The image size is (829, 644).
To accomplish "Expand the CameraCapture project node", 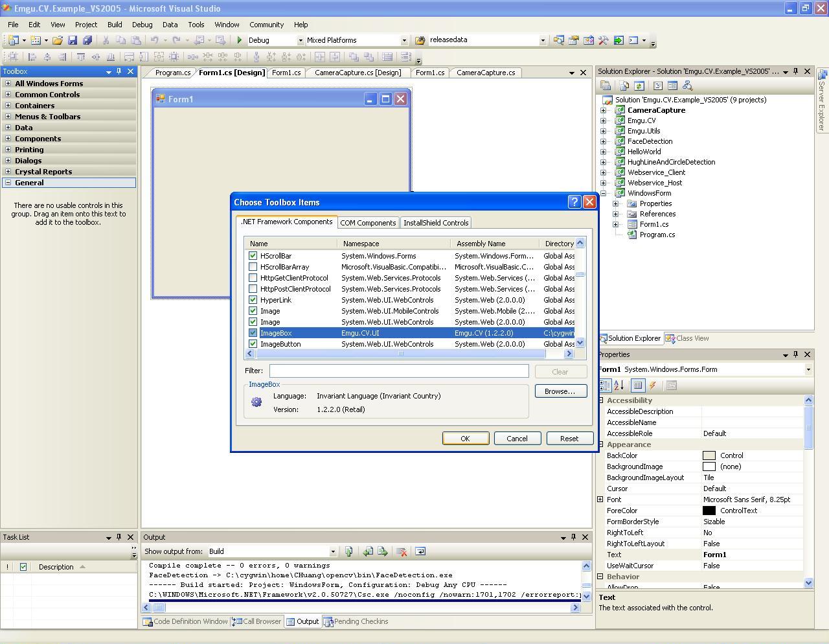I will point(603,110).
